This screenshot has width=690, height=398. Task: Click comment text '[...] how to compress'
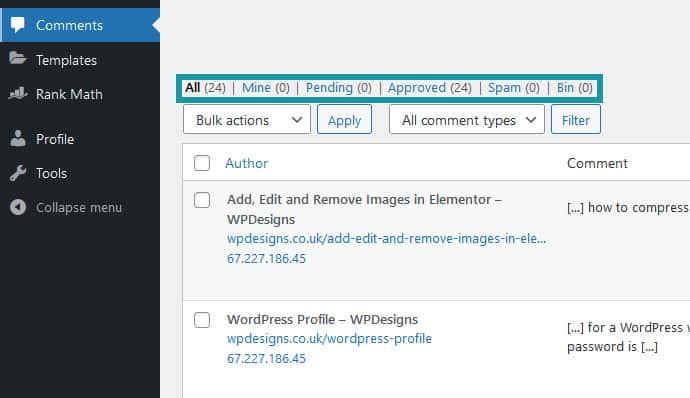click(628, 207)
